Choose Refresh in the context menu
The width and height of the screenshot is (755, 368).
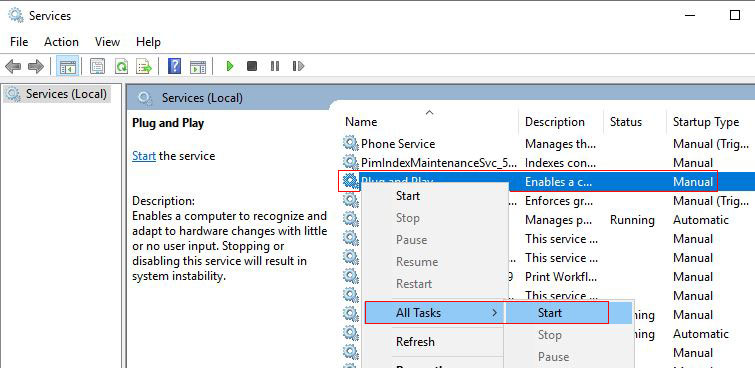pos(433,342)
